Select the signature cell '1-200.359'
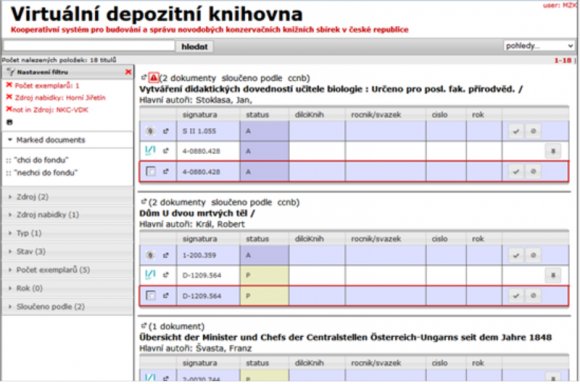The image size is (580, 384). click(208, 255)
